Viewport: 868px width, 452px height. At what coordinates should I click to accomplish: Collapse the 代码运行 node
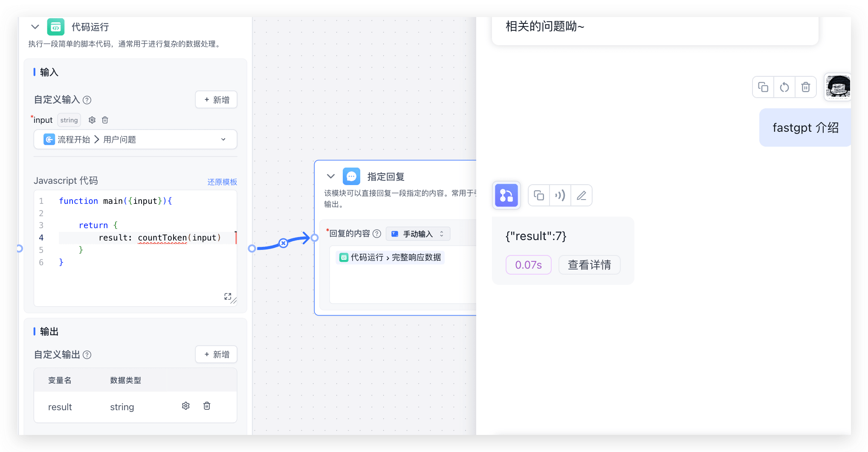[35, 27]
